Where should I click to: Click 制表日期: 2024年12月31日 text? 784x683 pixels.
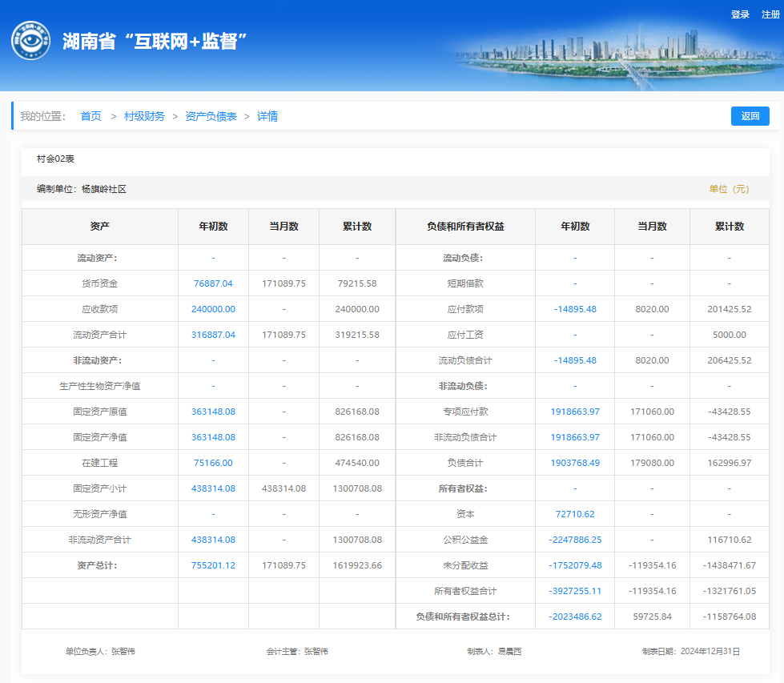tap(691, 652)
